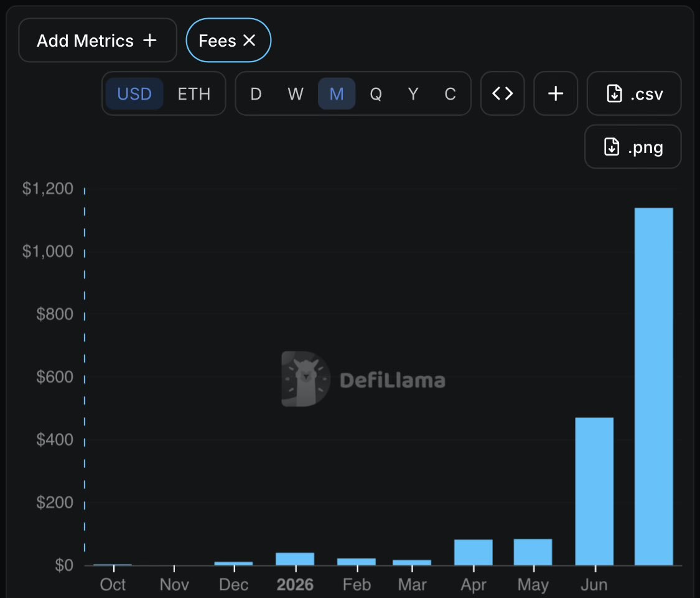Image resolution: width=700 pixels, height=598 pixels.
Task: Click the Mar fees bar
Action: [412, 563]
